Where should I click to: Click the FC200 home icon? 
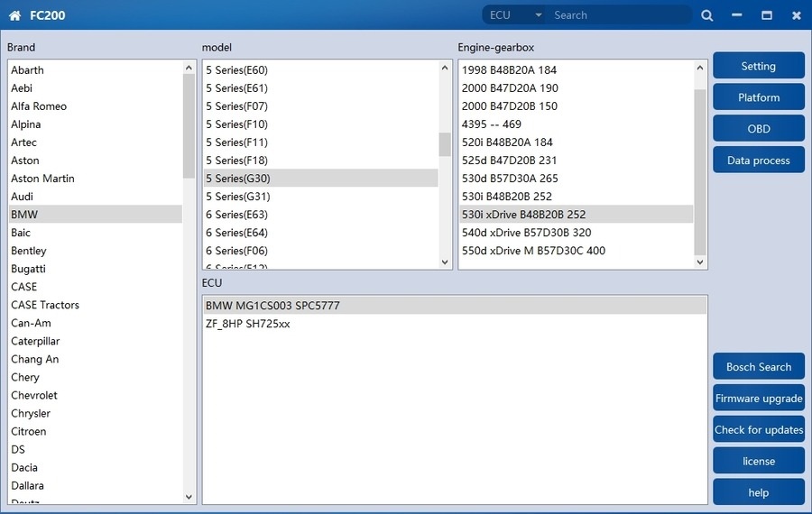point(14,15)
